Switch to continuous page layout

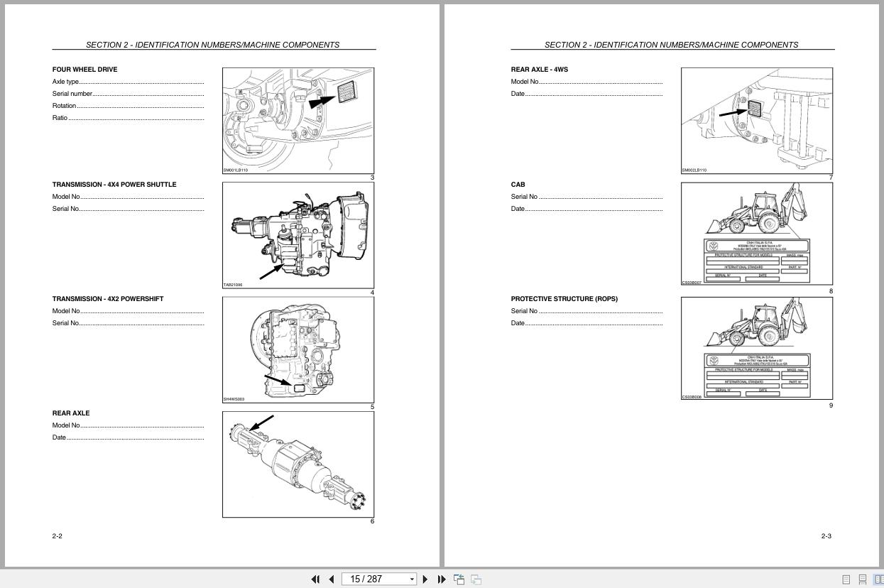click(x=863, y=579)
